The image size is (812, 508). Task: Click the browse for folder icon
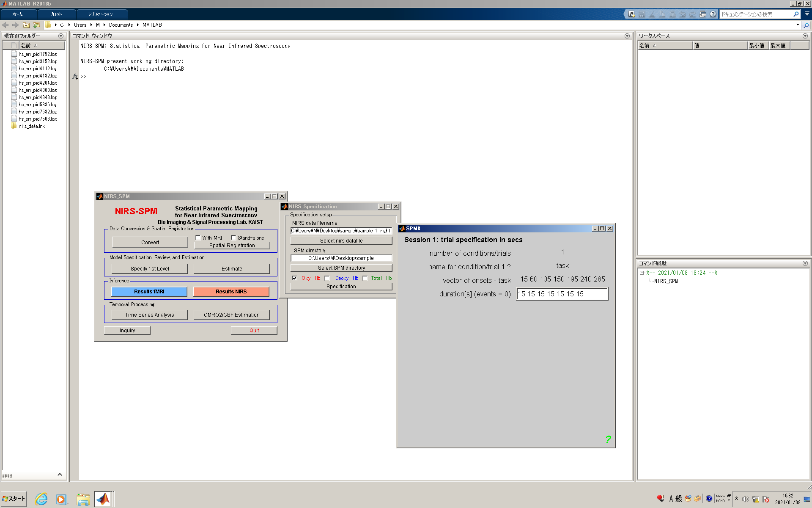click(x=37, y=25)
